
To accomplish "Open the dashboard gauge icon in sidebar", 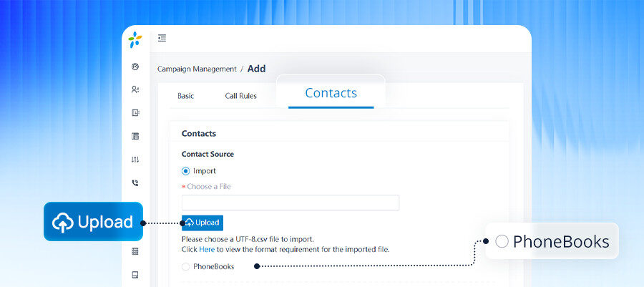I will click(135, 67).
